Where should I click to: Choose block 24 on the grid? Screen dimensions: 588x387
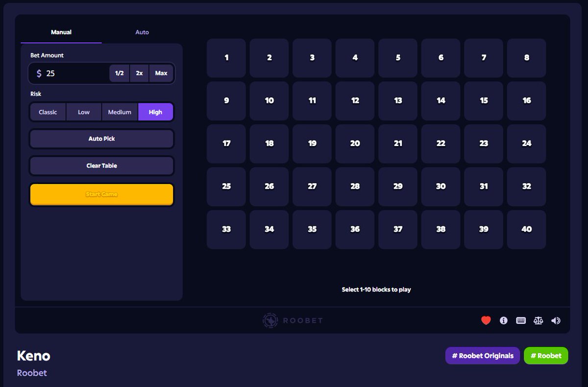click(x=526, y=144)
